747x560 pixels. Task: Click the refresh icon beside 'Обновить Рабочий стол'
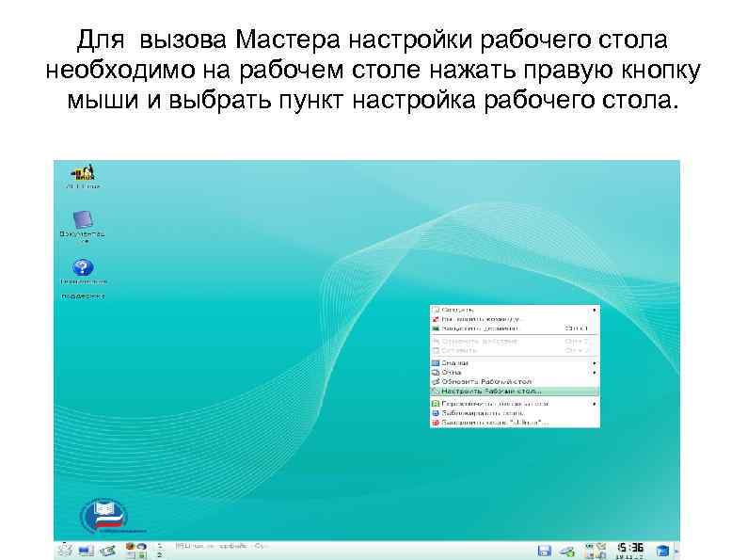[436, 382]
